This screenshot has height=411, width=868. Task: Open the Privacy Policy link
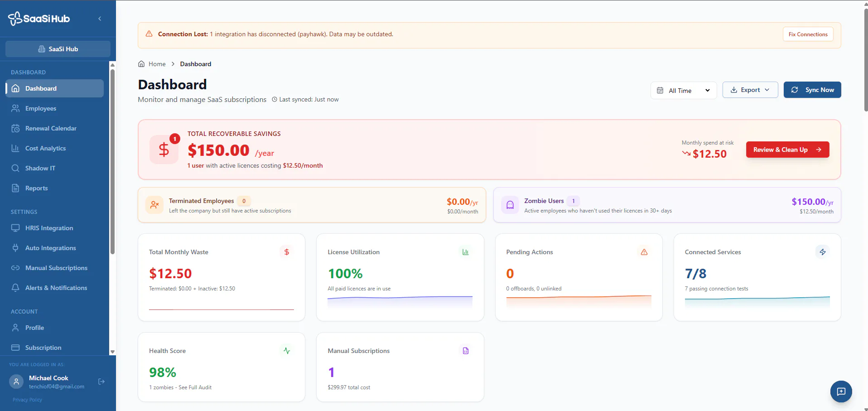tap(27, 400)
